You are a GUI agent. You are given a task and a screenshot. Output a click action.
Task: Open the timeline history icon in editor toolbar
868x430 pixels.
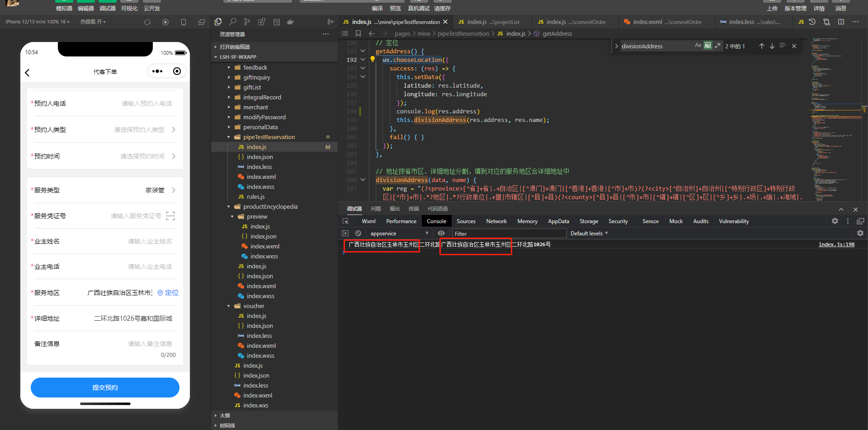click(812, 22)
